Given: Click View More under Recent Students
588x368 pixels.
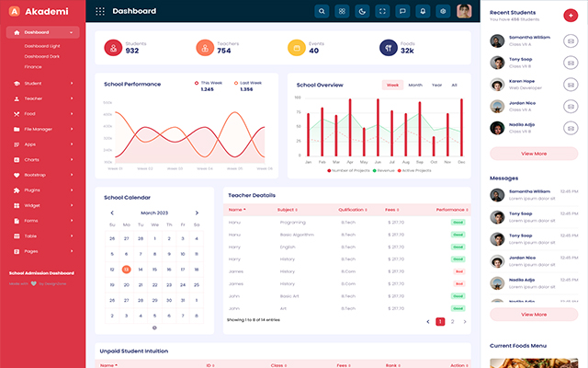Looking at the screenshot, I should pyautogui.click(x=533, y=154).
